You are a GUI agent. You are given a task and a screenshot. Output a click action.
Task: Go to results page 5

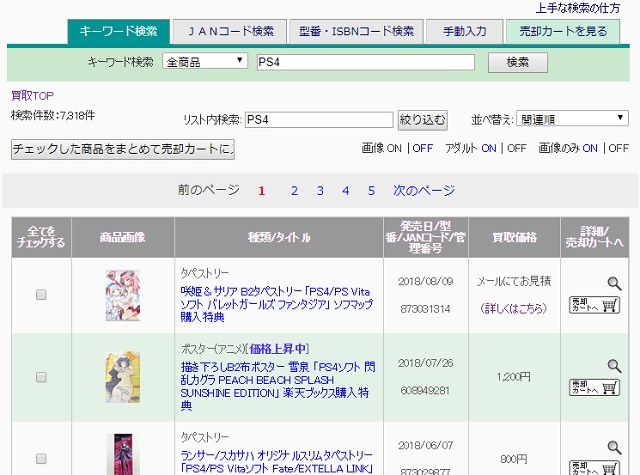click(x=371, y=191)
